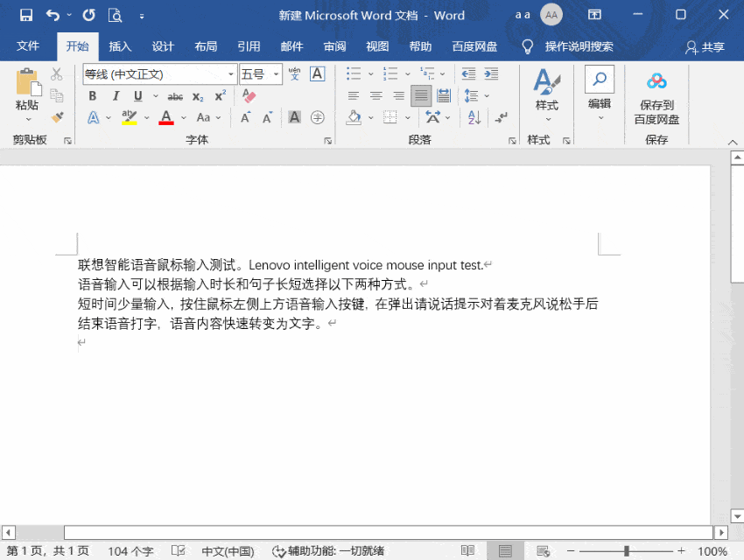
Task: Click the 保存到百度网盘 button
Action: [x=656, y=96]
